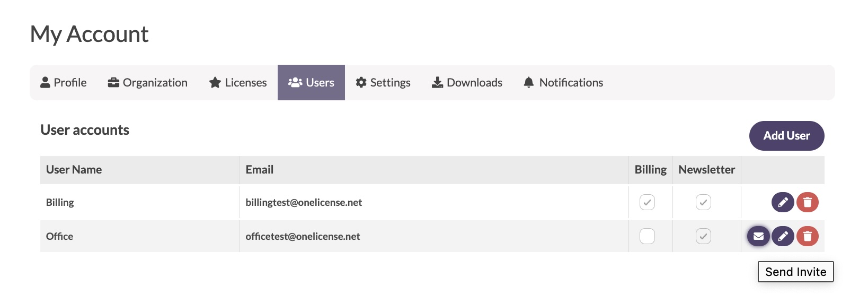868x294 pixels.
Task: View the Notifications tab
Action: coord(563,82)
